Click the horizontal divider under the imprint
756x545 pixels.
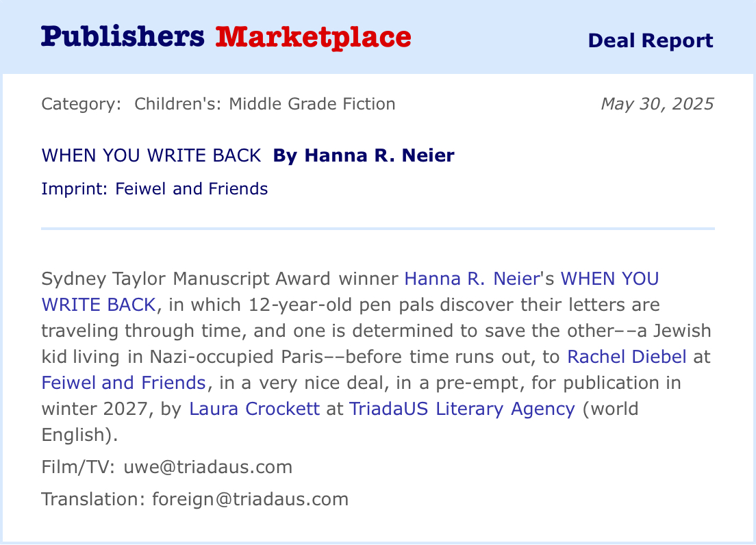(x=377, y=228)
